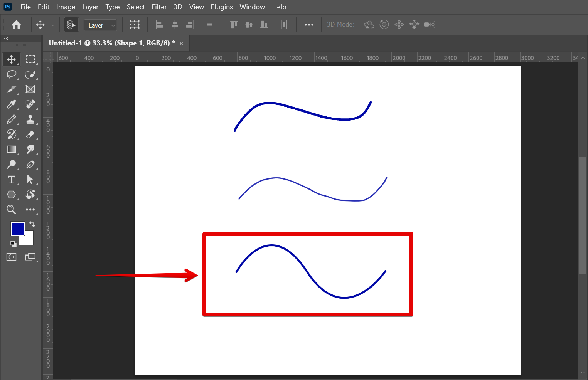
Task: Select the Lasso tool
Action: pos(11,74)
